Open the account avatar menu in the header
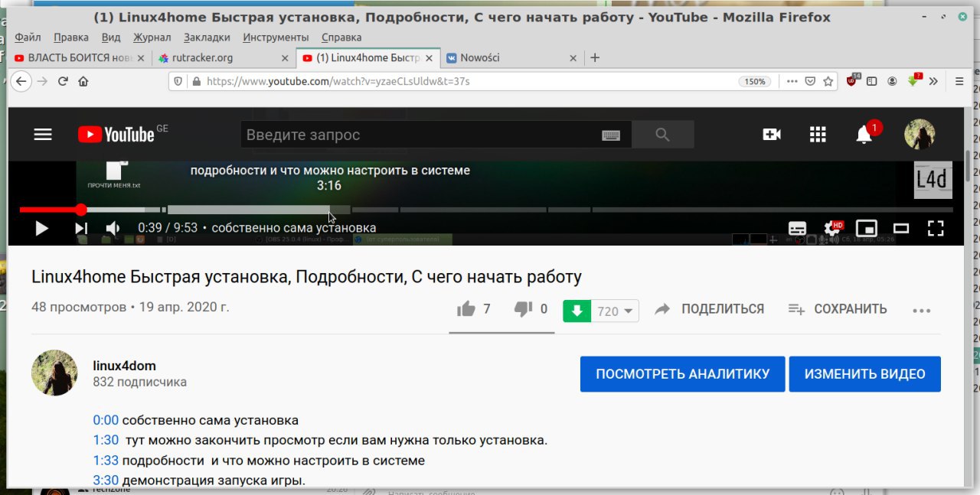The width and height of the screenshot is (980, 495). [x=920, y=135]
